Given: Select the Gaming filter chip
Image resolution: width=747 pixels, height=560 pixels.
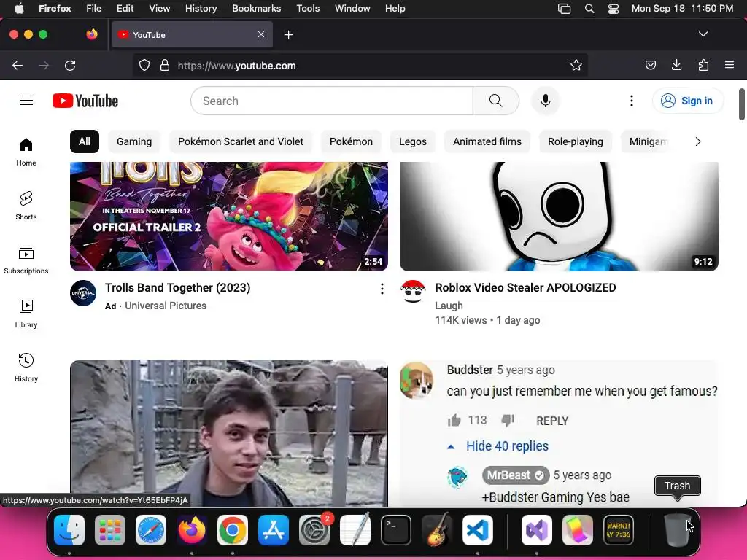Looking at the screenshot, I should [134, 141].
